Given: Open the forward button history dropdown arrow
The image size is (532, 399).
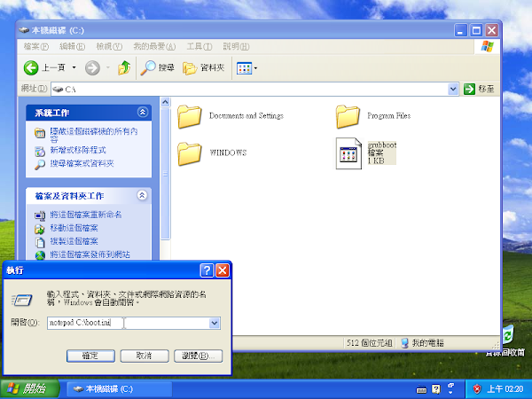Looking at the screenshot, I should coord(108,68).
